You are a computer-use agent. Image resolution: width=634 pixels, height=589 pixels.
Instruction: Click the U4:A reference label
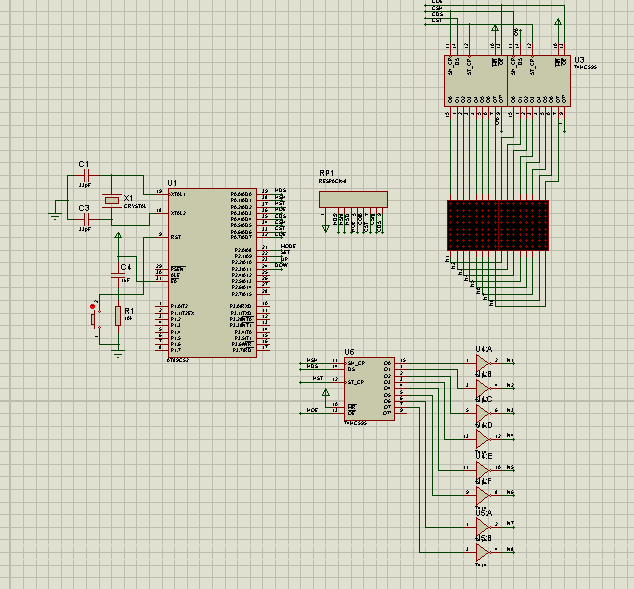pos(484,349)
